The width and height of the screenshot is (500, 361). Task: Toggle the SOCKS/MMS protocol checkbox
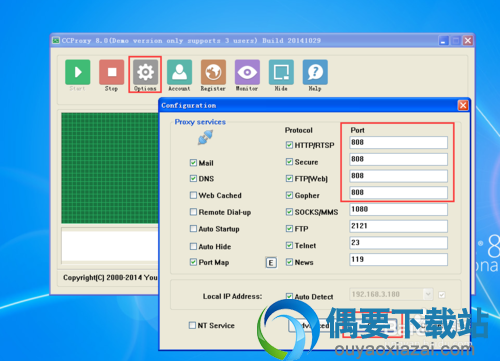click(x=289, y=212)
